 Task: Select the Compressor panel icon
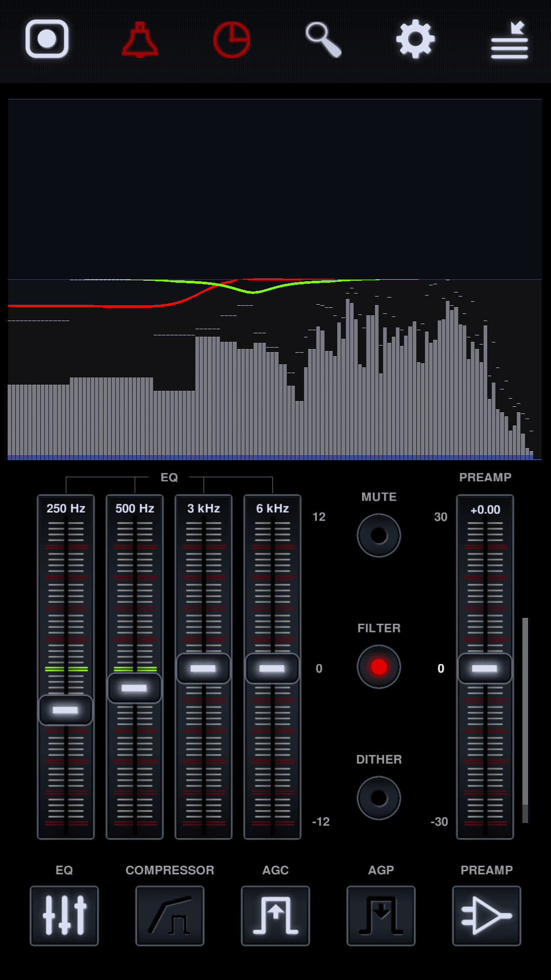click(170, 916)
